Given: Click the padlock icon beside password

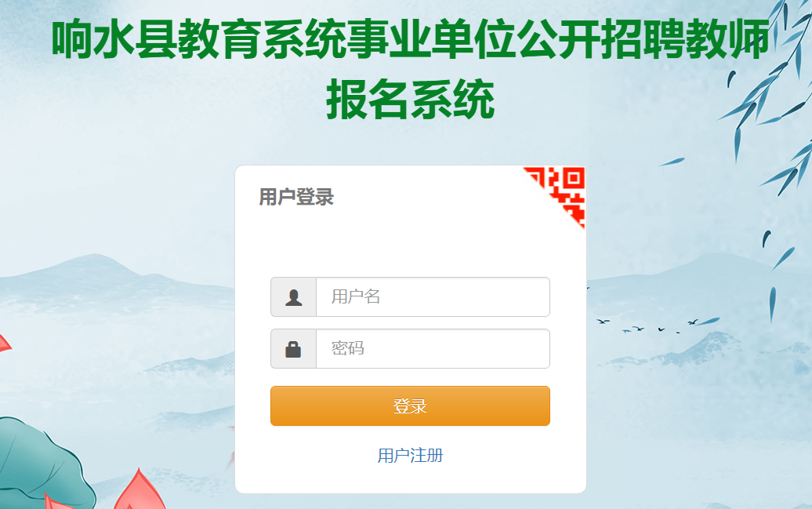Looking at the screenshot, I should click(293, 349).
